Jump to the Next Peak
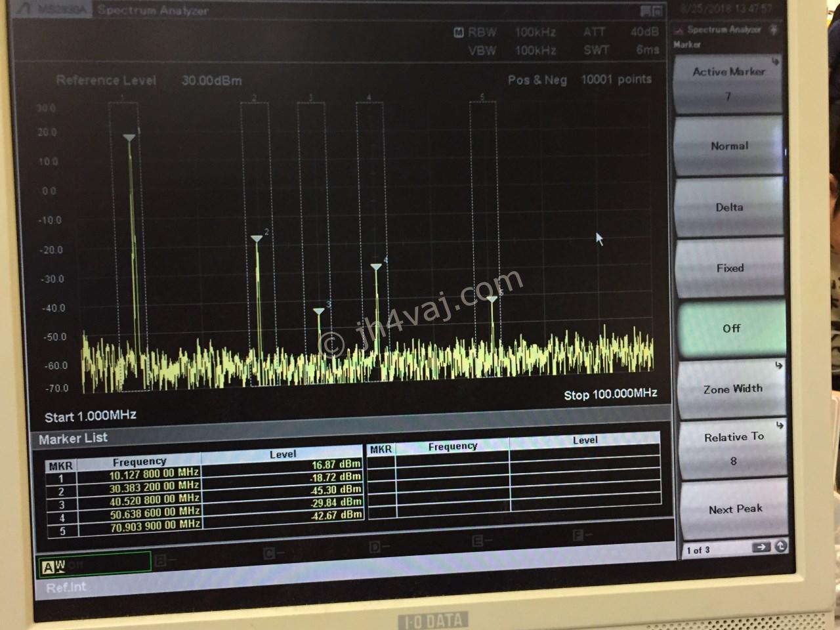The width and height of the screenshot is (840, 630). 734,509
